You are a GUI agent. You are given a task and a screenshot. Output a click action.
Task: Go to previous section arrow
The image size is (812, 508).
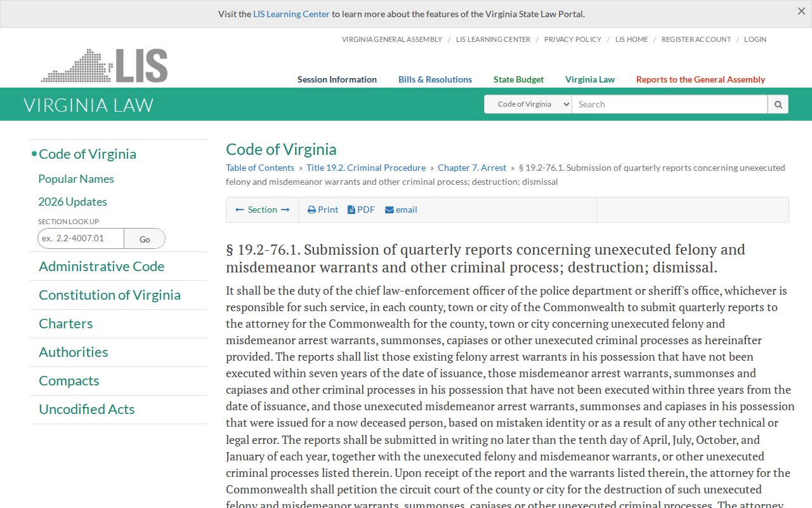pos(240,210)
